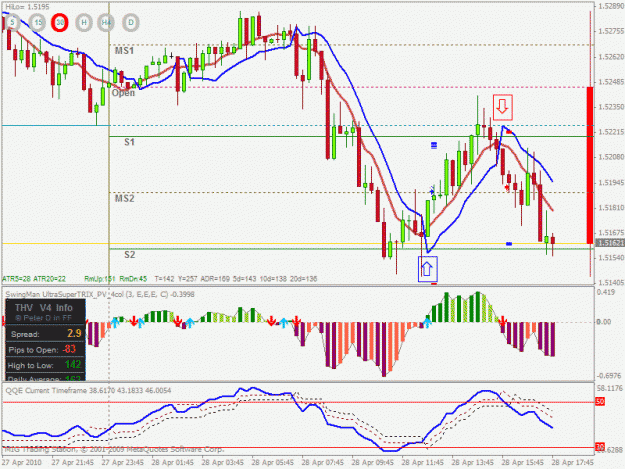Viewport: 625px width, 469px height.
Task: Click the small blue dash marker near S2 line
Action: coord(509,243)
